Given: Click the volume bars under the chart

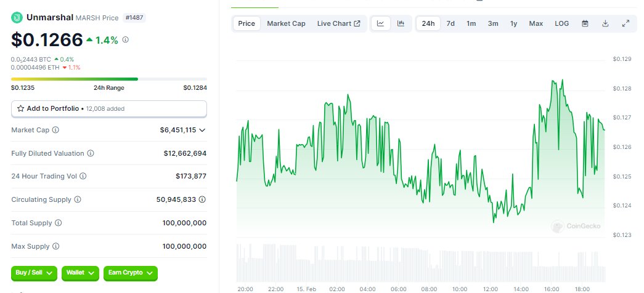Looking at the screenshot, I should (420, 263).
